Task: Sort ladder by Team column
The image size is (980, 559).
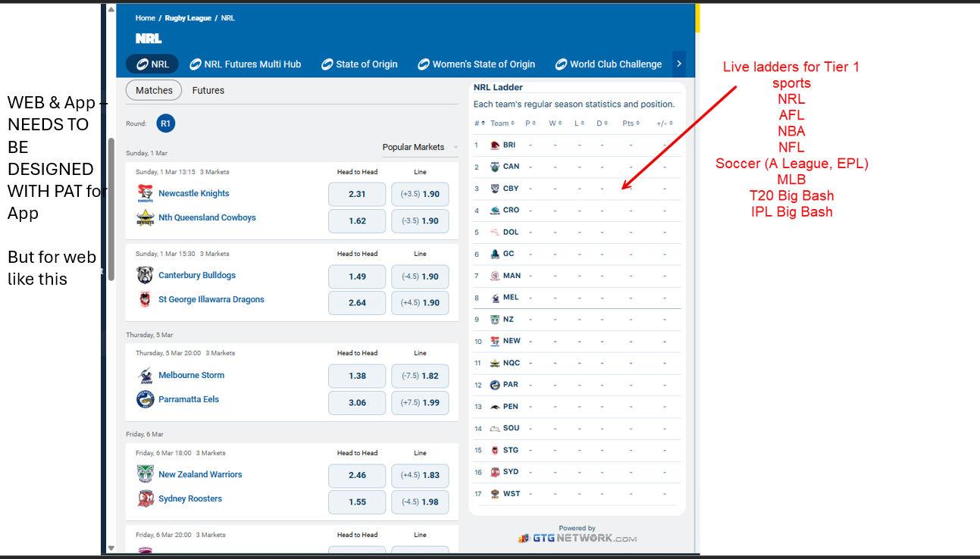Action: click(503, 123)
